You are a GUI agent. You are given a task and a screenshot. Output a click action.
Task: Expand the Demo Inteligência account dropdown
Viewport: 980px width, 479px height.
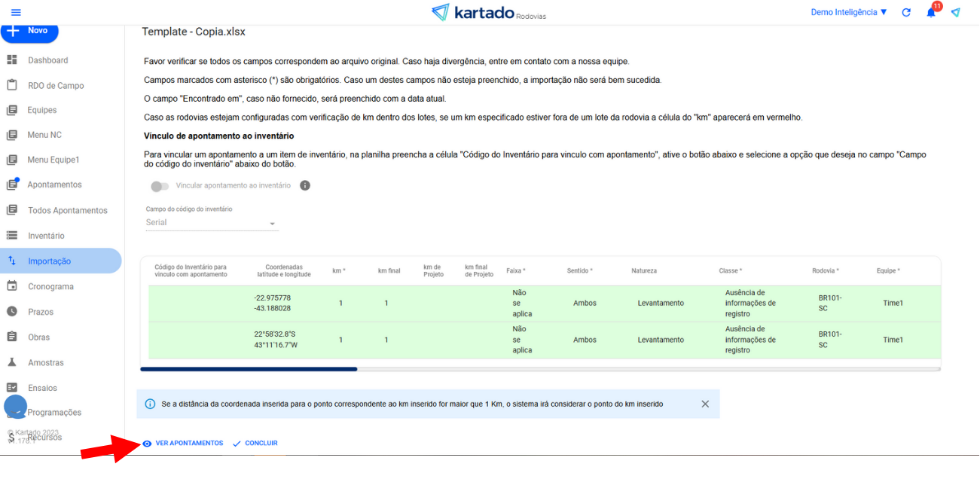tap(849, 13)
